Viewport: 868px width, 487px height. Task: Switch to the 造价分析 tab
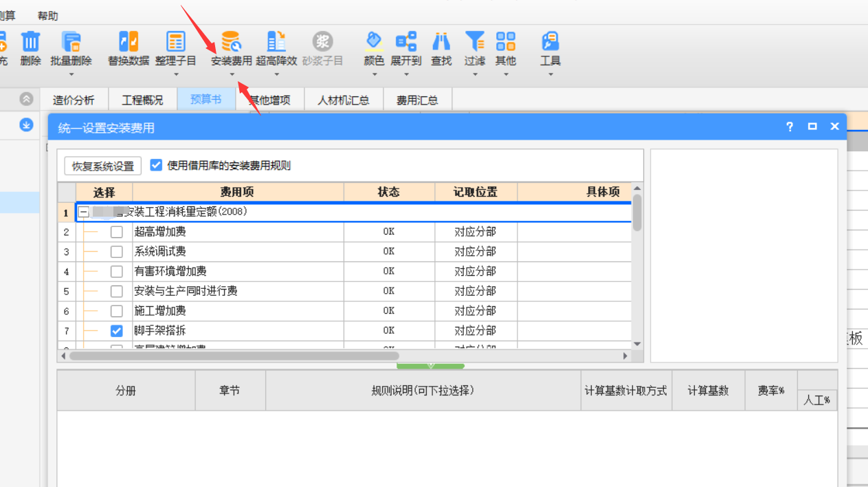(x=74, y=100)
